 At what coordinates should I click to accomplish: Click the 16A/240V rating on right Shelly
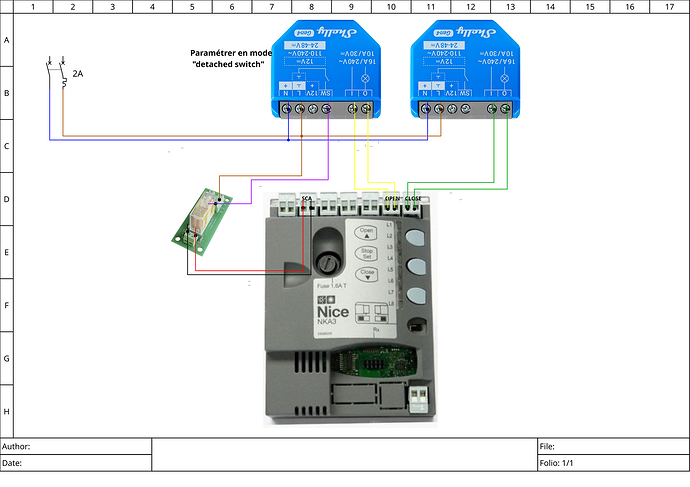(497, 62)
